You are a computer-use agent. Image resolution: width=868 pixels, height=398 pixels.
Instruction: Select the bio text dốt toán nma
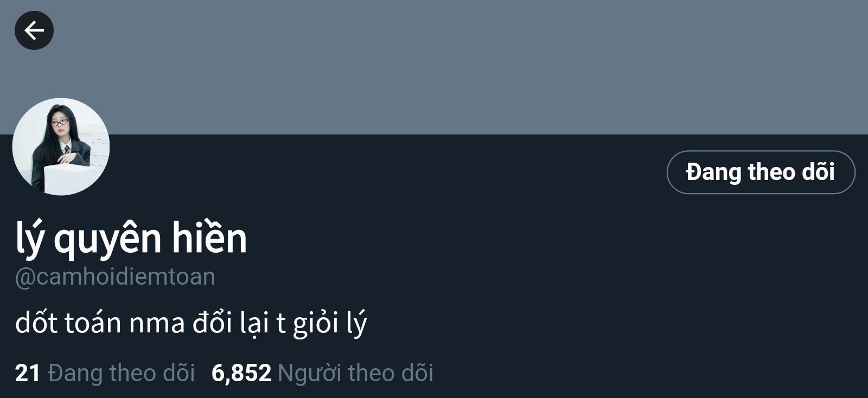coord(100,323)
